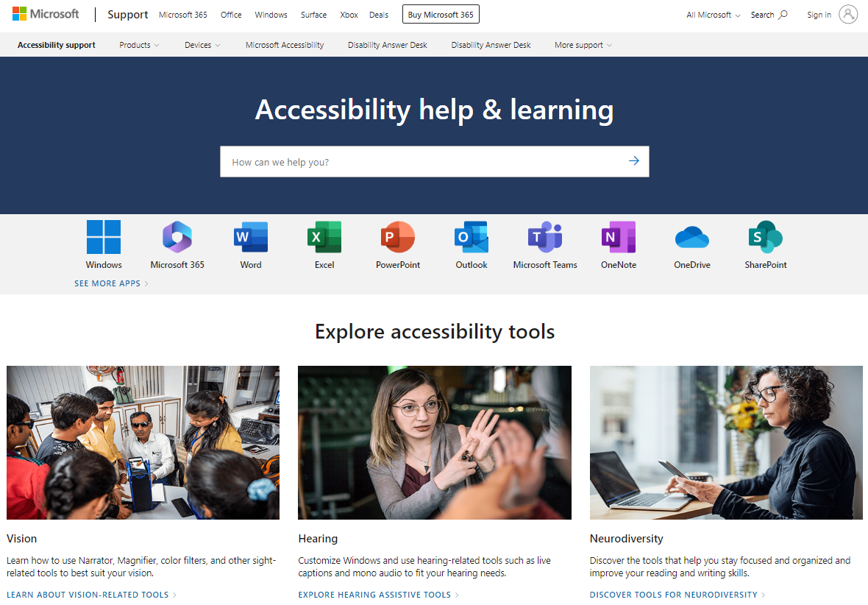Open the Microsoft Accessibility nav item
This screenshot has height=605, width=868.
[x=285, y=45]
